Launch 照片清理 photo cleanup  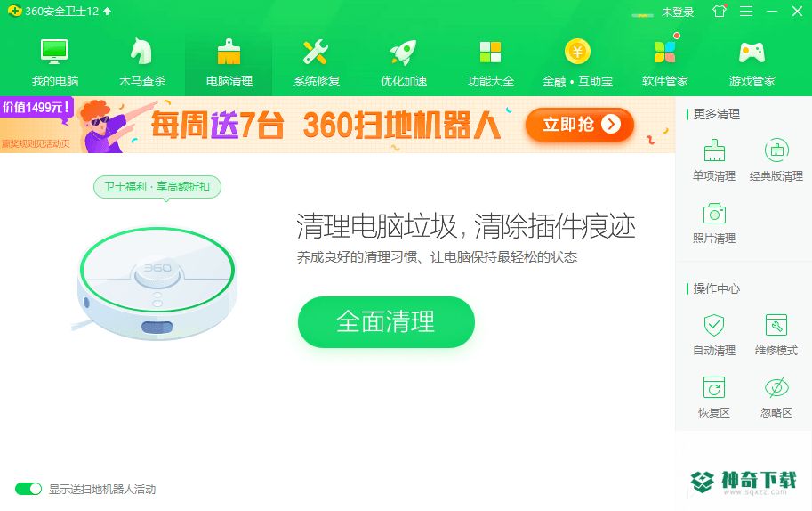[x=714, y=223]
